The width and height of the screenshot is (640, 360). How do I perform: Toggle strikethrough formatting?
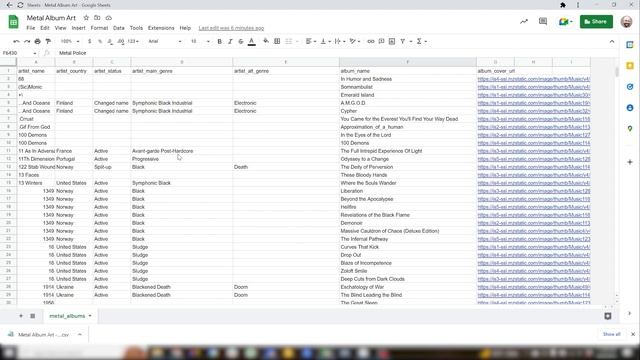pyautogui.click(x=241, y=41)
